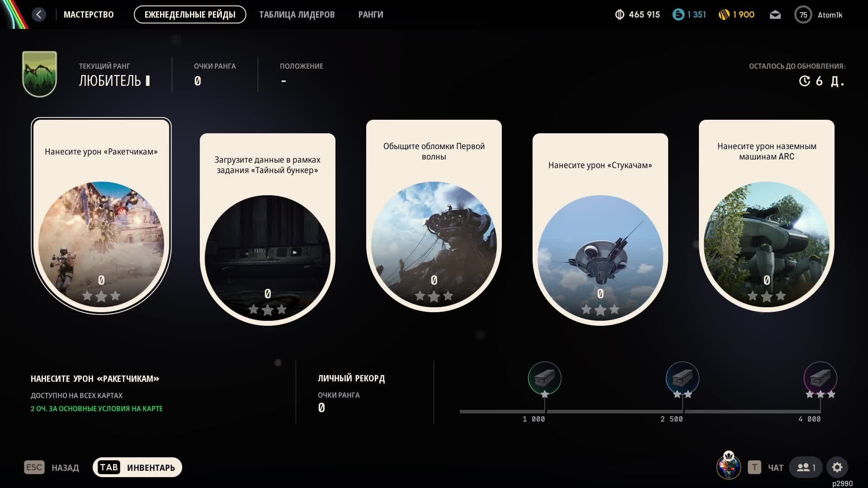Select the three-star crate reward icon

820,378
